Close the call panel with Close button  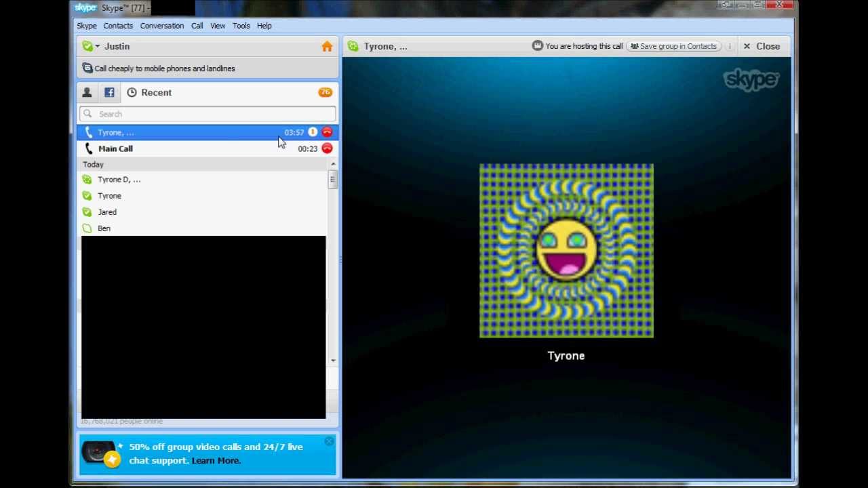[x=762, y=46]
